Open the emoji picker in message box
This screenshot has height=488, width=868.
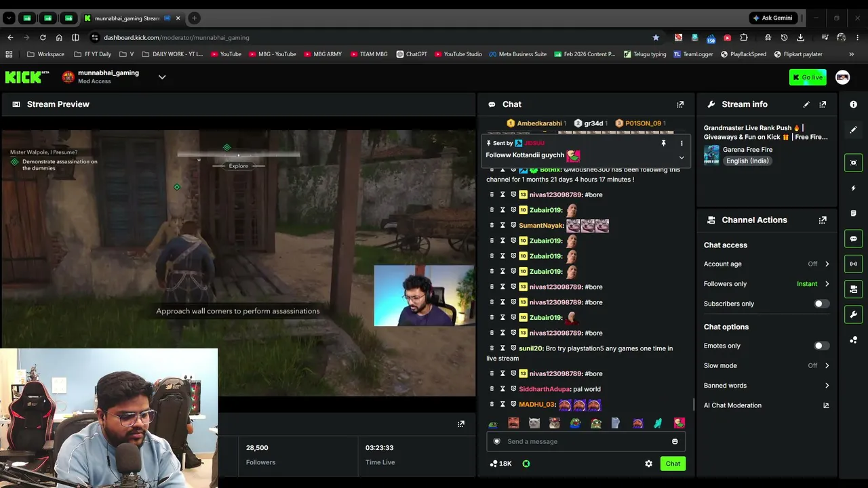(x=675, y=442)
